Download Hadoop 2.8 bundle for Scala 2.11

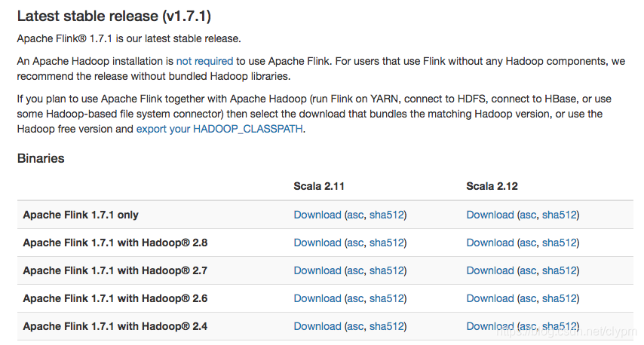point(317,243)
